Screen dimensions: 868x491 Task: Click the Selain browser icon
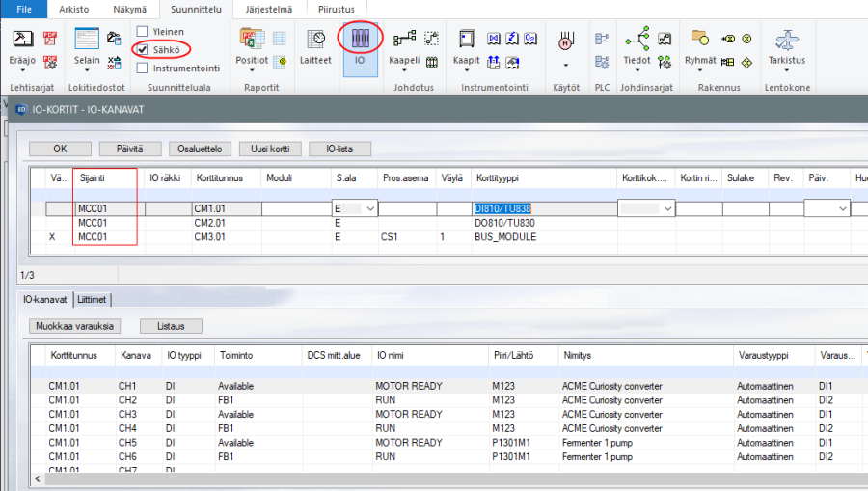[x=87, y=39]
